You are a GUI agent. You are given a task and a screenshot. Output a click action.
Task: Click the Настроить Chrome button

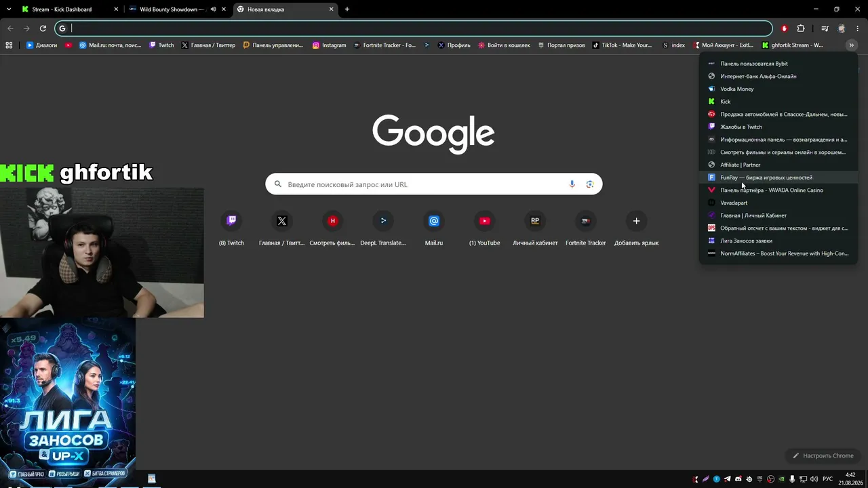click(x=823, y=455)
